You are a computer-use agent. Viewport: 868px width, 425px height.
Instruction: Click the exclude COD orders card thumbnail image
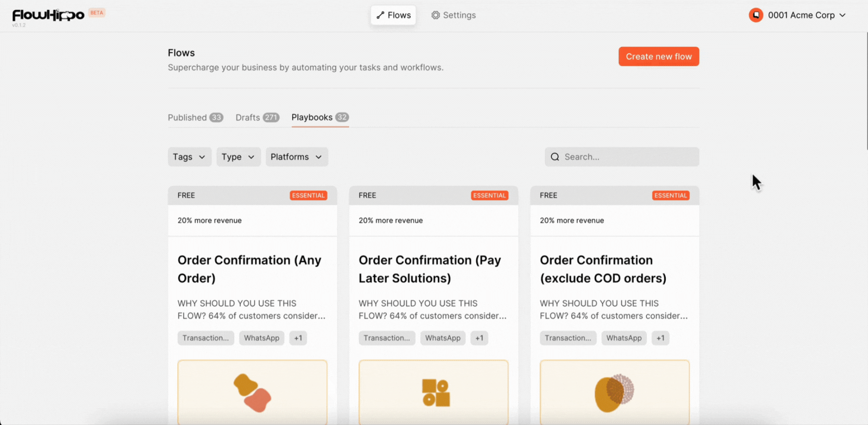[614, 393]
